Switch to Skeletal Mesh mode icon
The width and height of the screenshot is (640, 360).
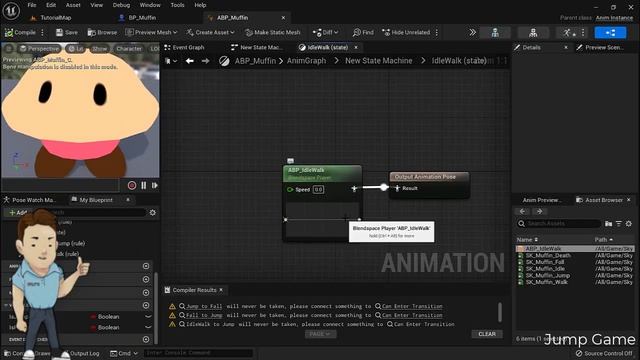[533, 33]
